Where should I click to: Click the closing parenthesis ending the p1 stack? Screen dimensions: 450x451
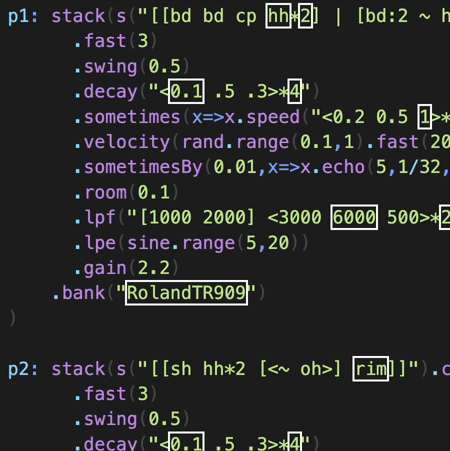pos(12,318)
